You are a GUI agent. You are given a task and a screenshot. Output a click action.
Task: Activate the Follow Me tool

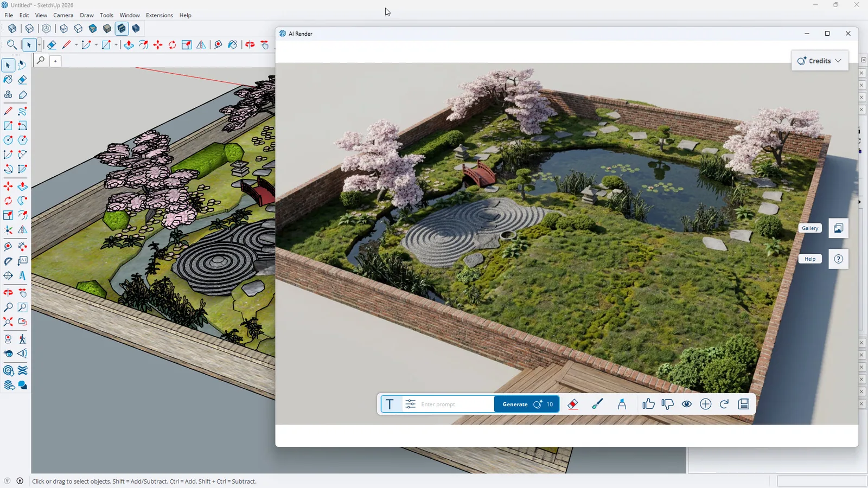22,201
